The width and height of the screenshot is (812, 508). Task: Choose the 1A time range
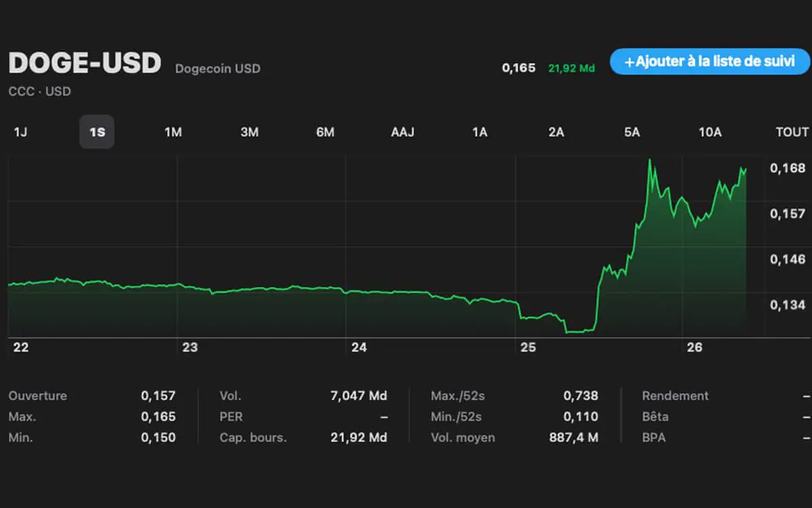click(480, 132)
